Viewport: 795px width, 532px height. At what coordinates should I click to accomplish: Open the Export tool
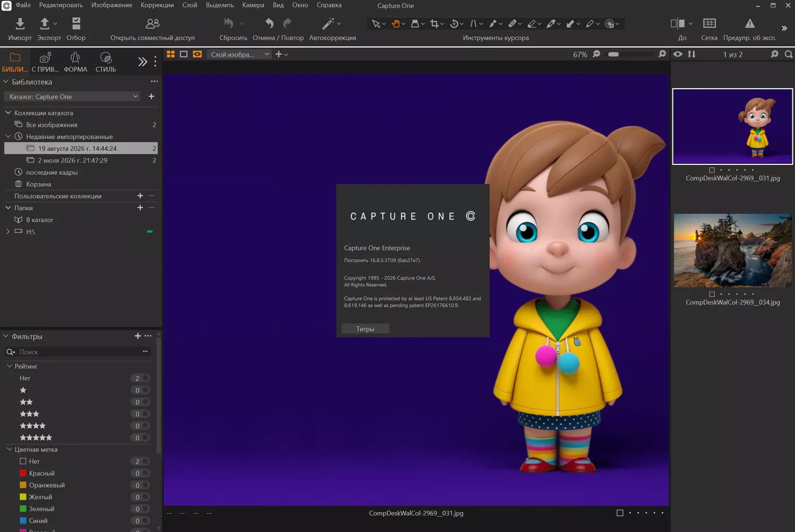[45, 23]
